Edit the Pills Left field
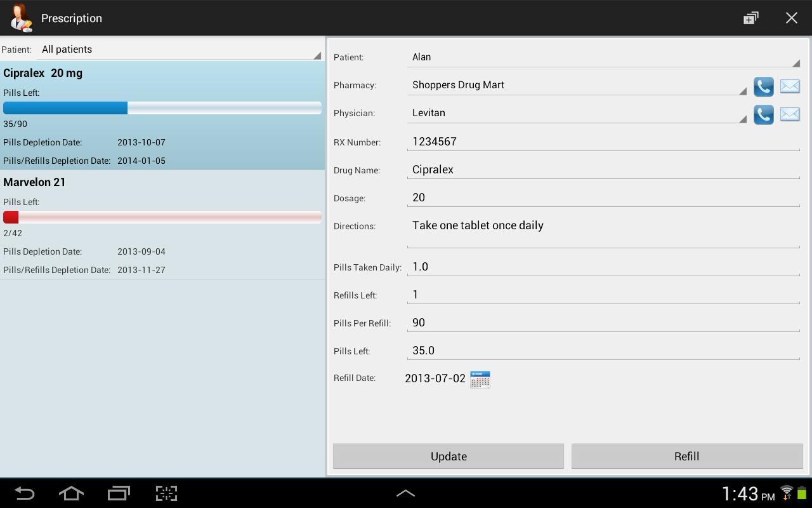 (x=603, y=351)
